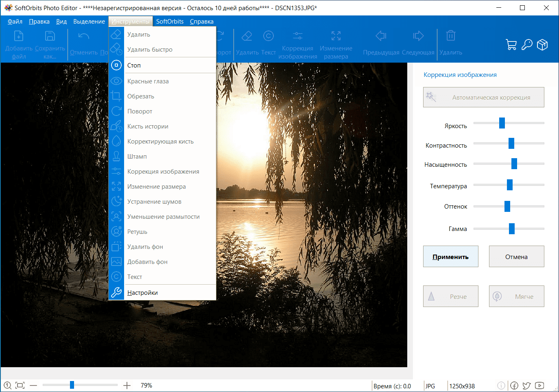Click the Отменить undo arrow in toolbar
This screenshot has width=559, height=392.
pyautogui.click(x=84, y=36)
